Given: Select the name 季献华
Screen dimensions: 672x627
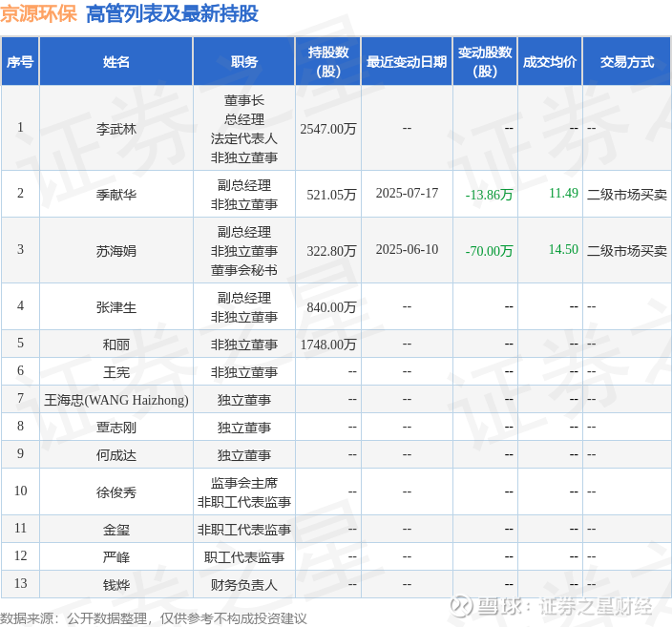Looking at the screenshot, I should (116, 195).
